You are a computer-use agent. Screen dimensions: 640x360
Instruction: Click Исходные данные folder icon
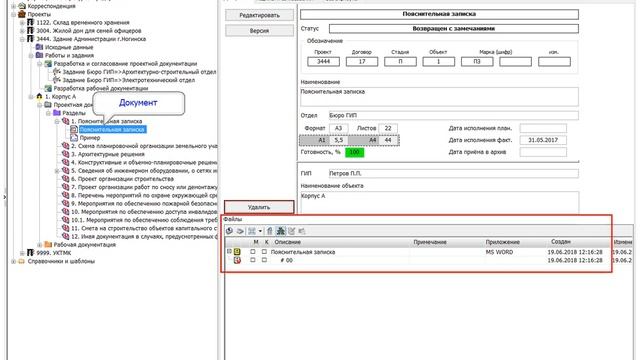(39, 47)
